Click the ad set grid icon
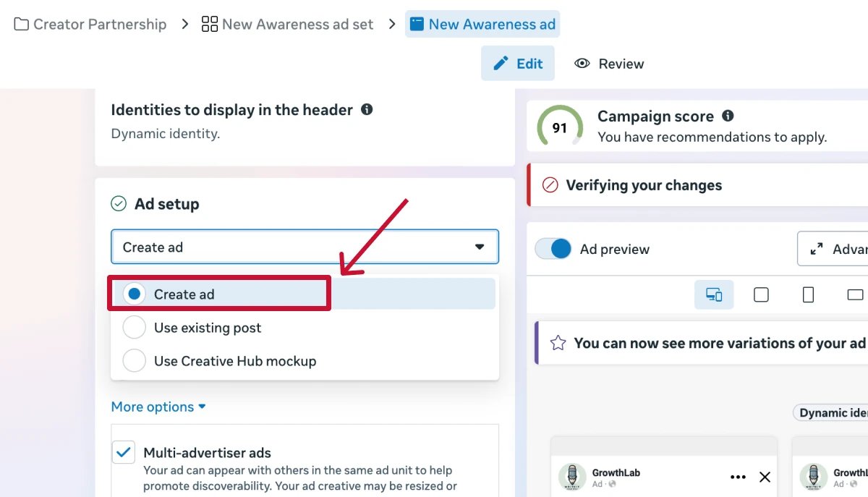The image size is (868, 497). coord(210,24)
